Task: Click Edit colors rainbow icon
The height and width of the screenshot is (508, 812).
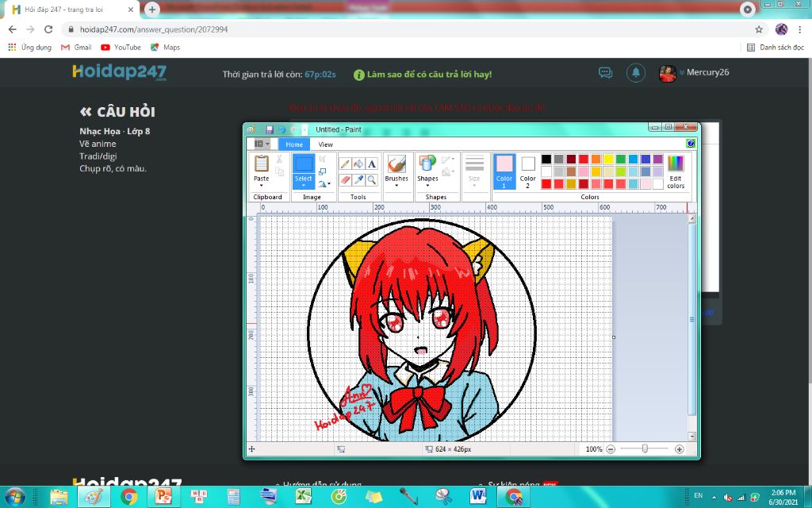Action: pyautogui.click(x=676, y=164)
